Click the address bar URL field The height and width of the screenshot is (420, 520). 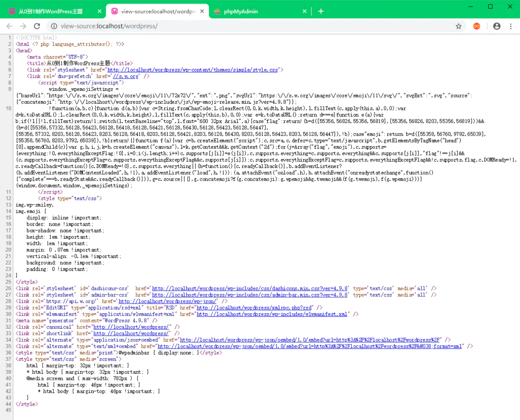(256, 26)
